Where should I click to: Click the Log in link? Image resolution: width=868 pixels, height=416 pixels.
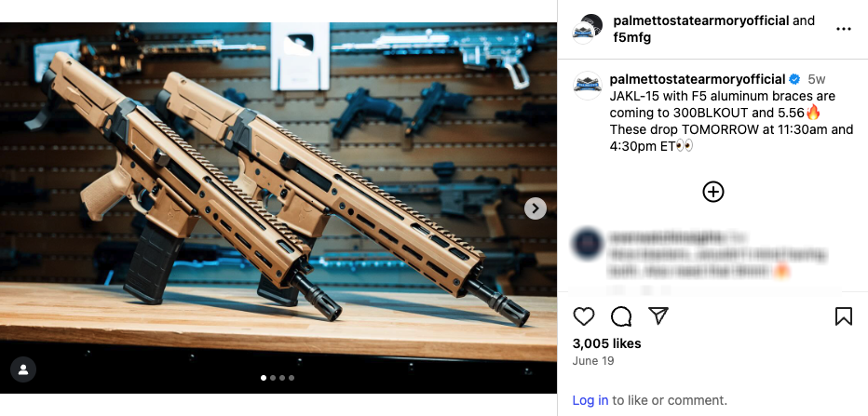(590, 400)
